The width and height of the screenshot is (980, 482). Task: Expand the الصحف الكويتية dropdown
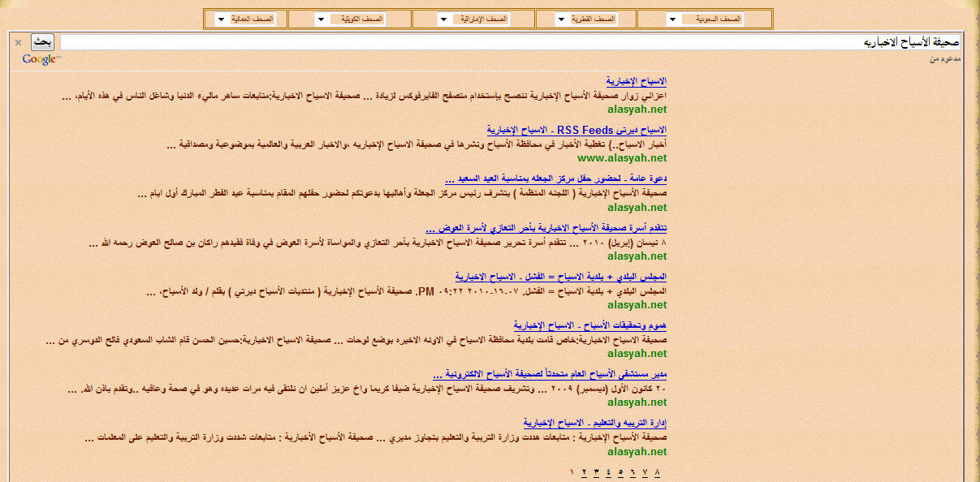(x=350, y=19)
